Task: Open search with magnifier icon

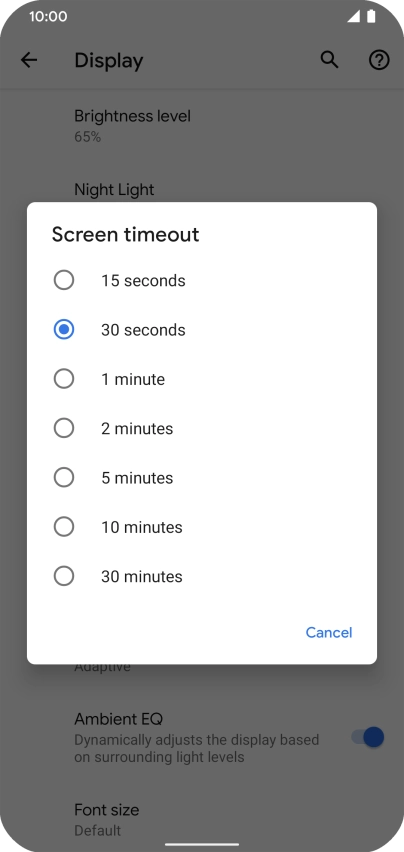Action: click(329, 60)
